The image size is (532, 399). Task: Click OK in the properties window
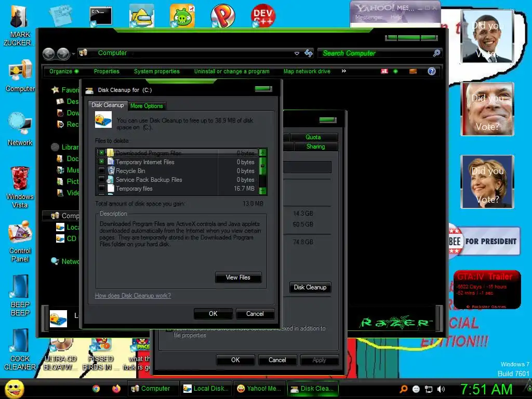click(235, 360)
